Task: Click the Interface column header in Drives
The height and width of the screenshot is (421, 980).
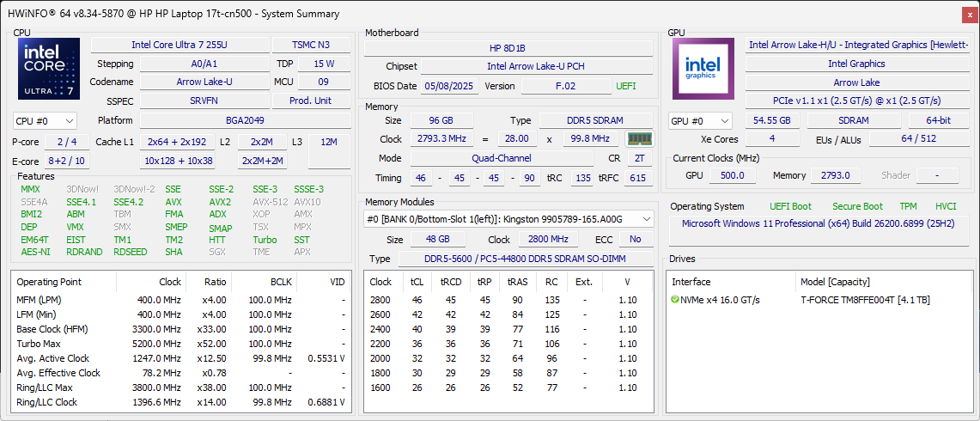Action: point(692,282)
